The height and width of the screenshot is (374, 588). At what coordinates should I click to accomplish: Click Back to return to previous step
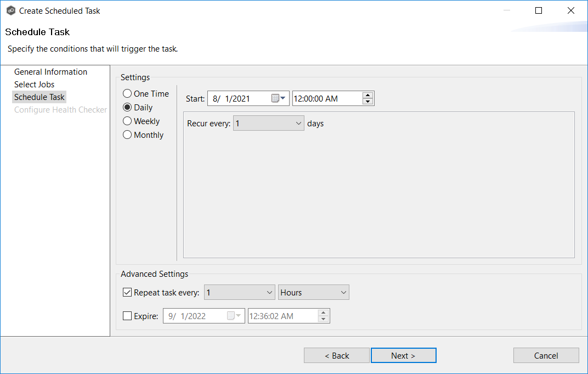click(x=336, y=355)
